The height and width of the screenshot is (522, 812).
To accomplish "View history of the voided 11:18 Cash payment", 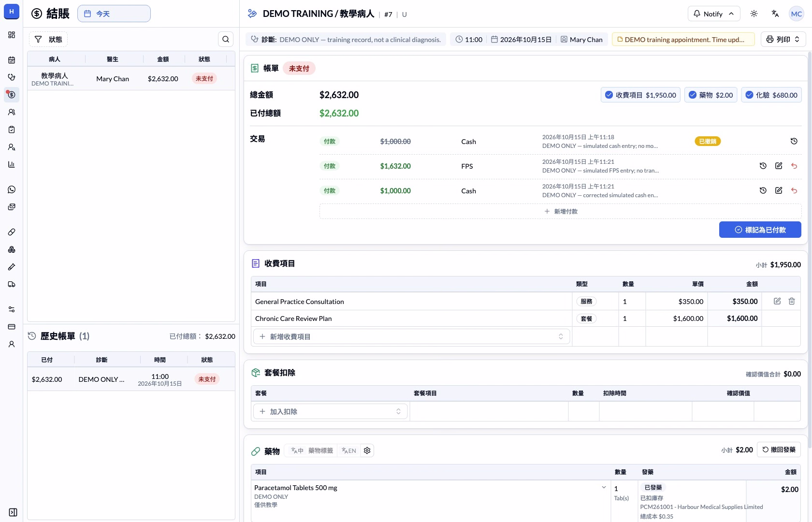I will (794, 141).
